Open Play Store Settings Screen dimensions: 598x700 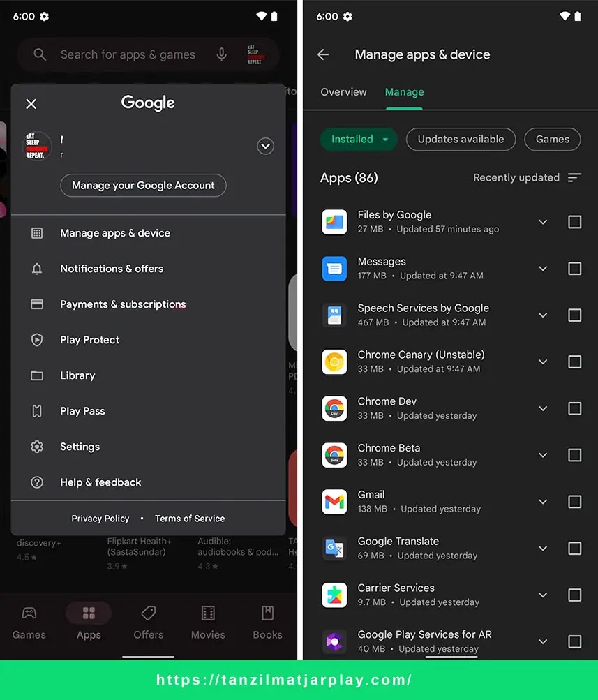(80, 447)
